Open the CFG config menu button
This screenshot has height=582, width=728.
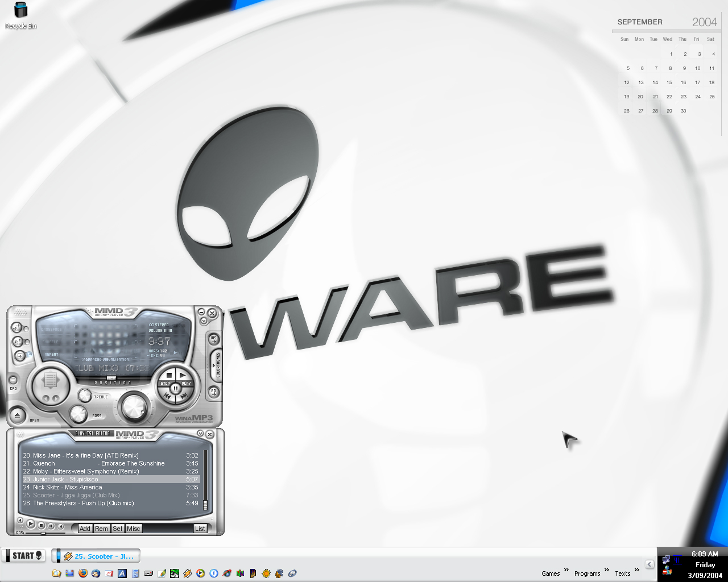[13, 380]
